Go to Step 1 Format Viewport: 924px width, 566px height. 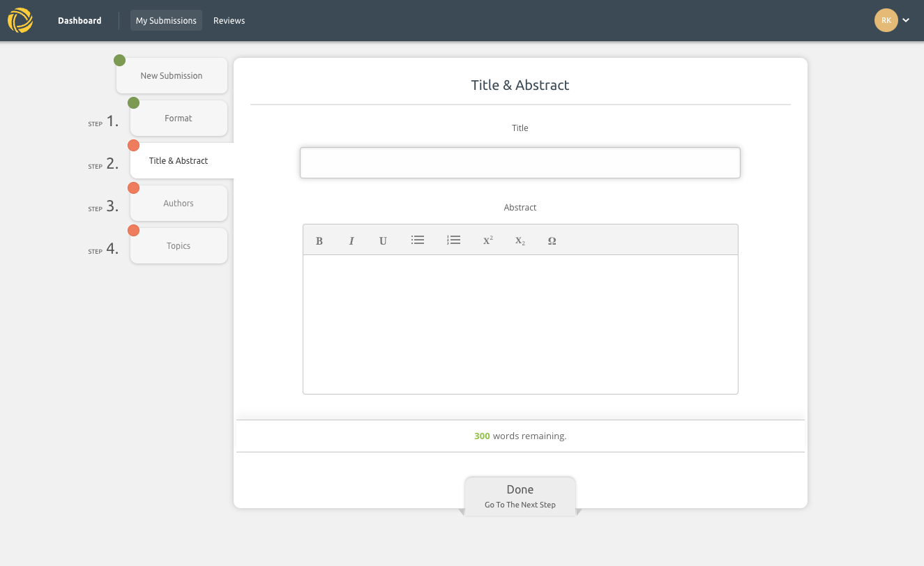click(179, 118)
